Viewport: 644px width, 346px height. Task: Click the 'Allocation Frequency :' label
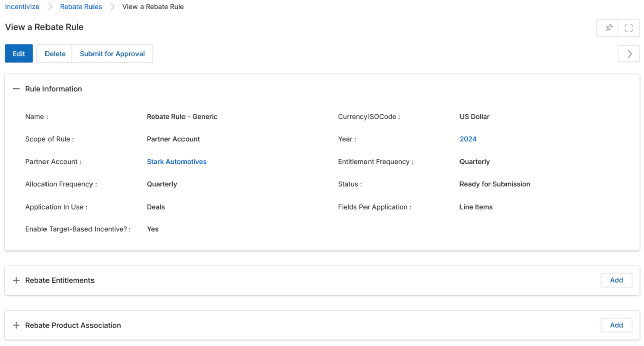[x=61, y=184]
